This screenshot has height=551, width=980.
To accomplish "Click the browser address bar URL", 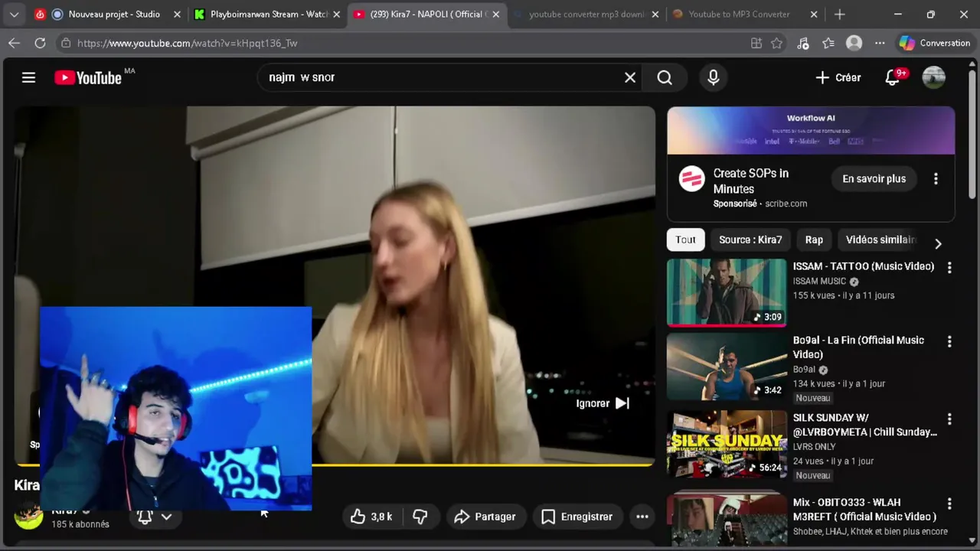I will [x=188, y=43].
